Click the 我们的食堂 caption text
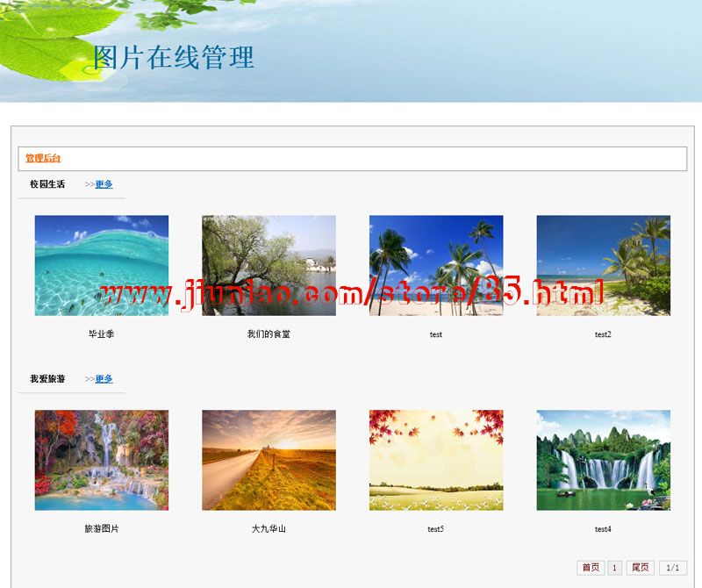Viewport: 702px width, 588px height. click(269, 334)
